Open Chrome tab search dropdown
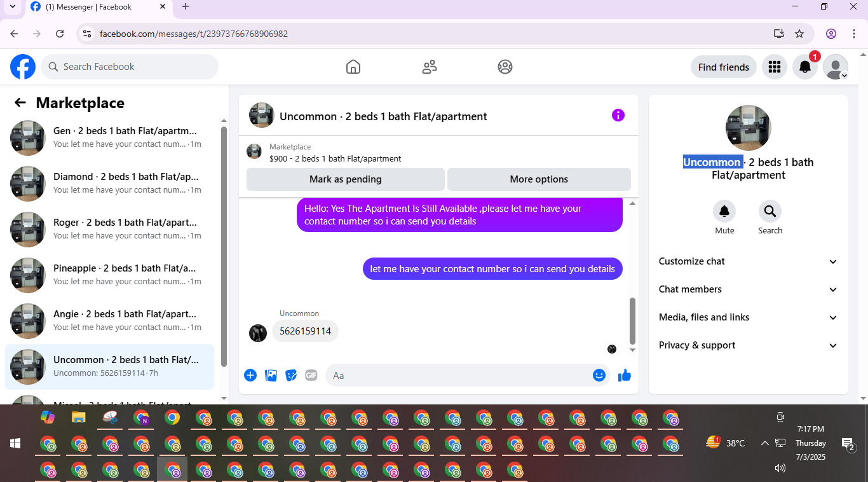This screenshot has width=868, height=482. point(12,7)
